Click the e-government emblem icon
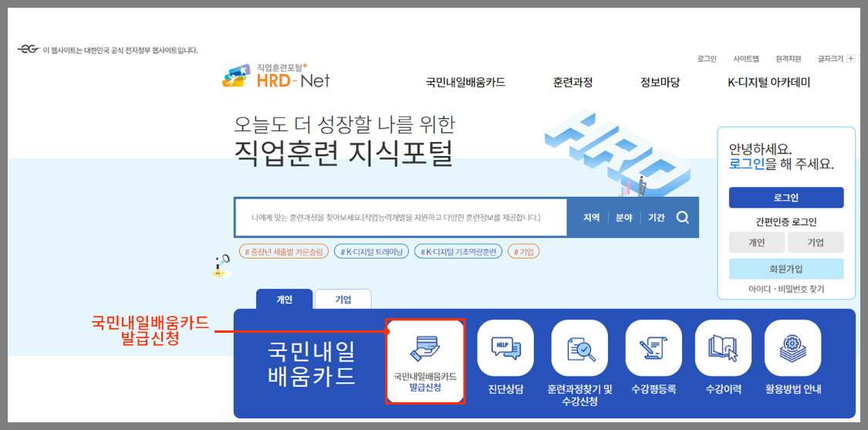The height and width of the screenshot is (430, 868). click(29, 50)
